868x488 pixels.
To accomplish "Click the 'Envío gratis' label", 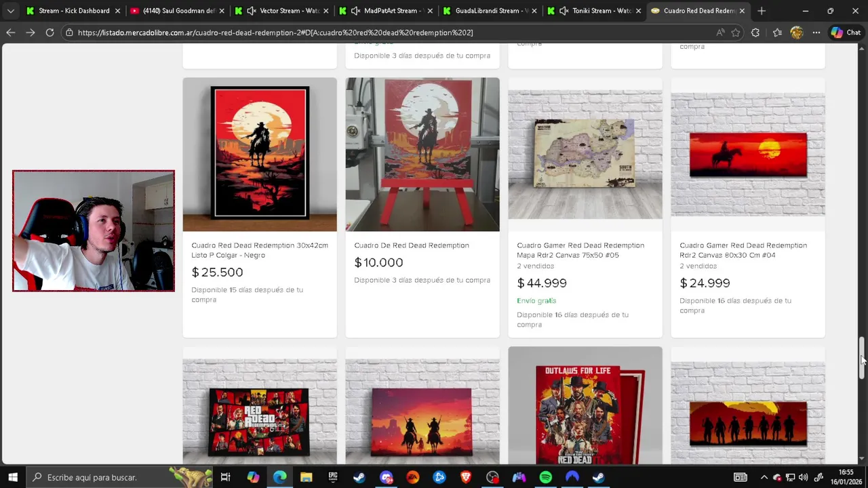I will click(x=536, y=300).
